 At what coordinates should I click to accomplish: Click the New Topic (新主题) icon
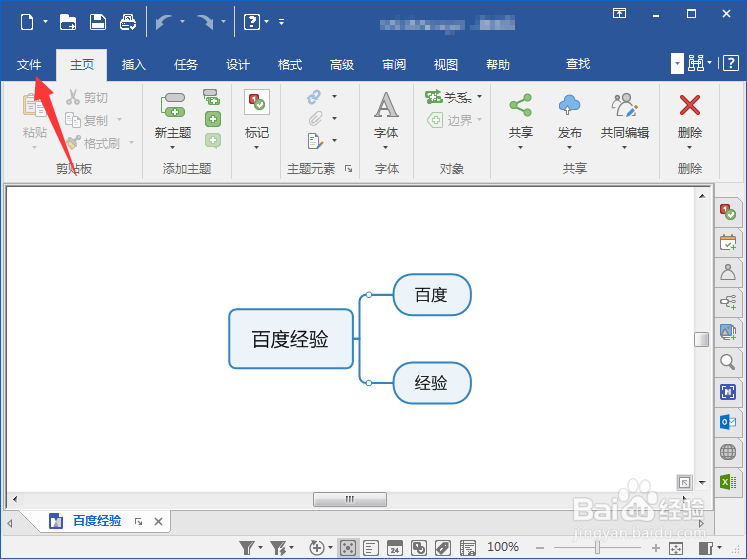(x=173, y=105)
